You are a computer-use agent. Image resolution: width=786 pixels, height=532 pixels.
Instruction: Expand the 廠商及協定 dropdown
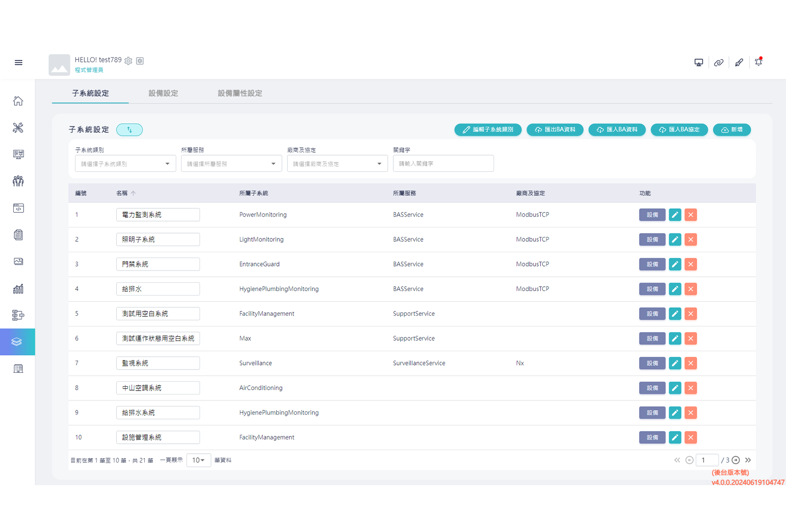[337, 164]
